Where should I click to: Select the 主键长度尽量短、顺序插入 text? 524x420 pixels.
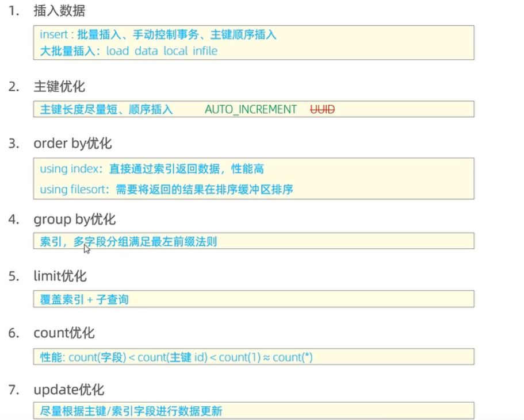tap(106, 109)
